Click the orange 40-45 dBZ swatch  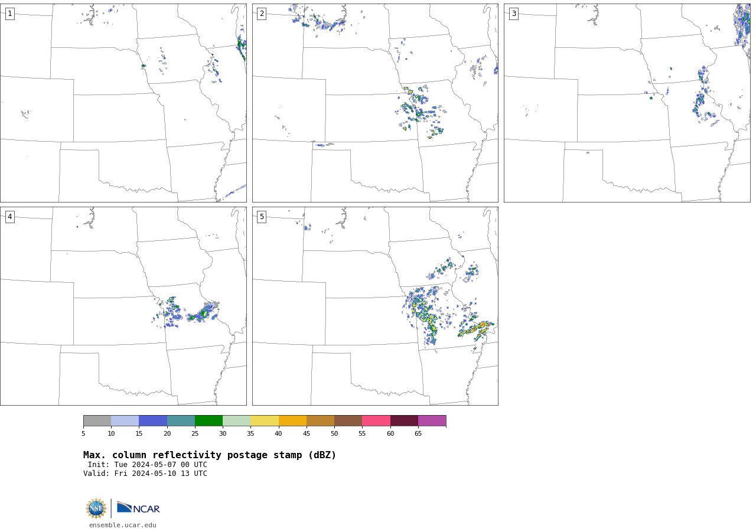292,420
